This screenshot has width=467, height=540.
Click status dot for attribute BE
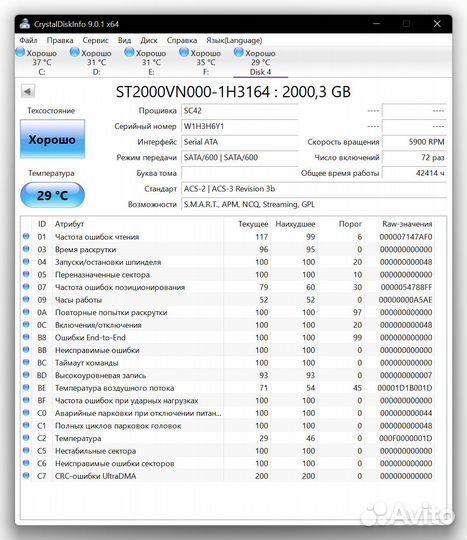click(x=26, y=387)
